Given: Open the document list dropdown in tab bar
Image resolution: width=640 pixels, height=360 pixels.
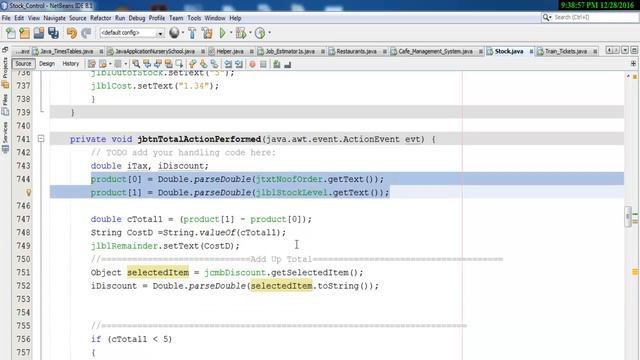Looking at the screenshot, I should (625, 50).
